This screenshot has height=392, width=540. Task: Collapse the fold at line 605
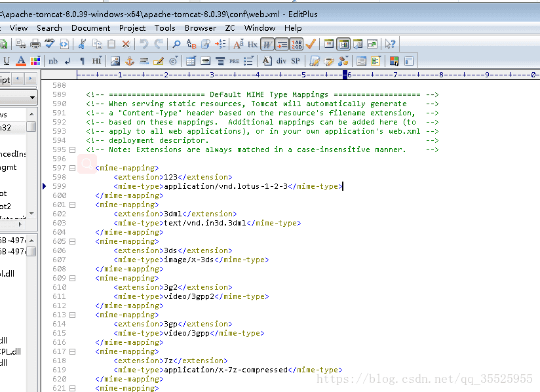point(72,241)
